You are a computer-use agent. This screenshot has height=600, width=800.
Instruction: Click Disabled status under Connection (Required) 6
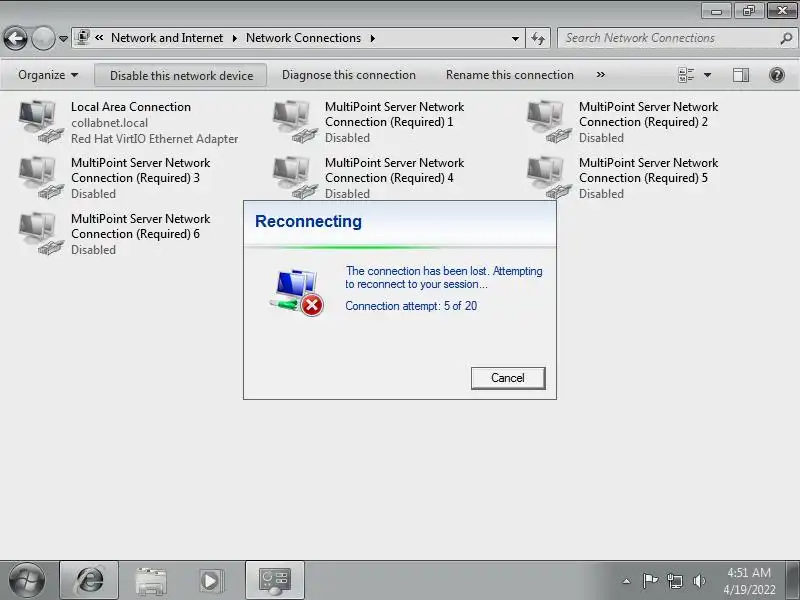coord(93,249)
